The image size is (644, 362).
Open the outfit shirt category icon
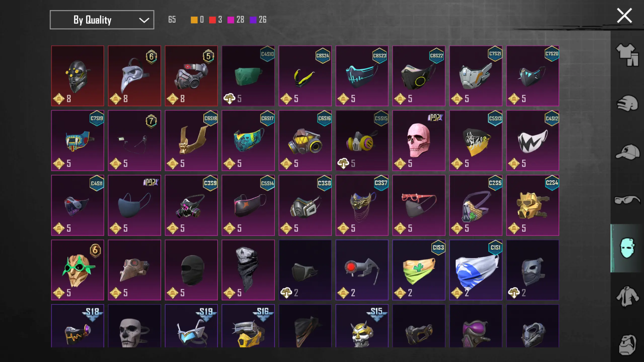tap(627, 55)
